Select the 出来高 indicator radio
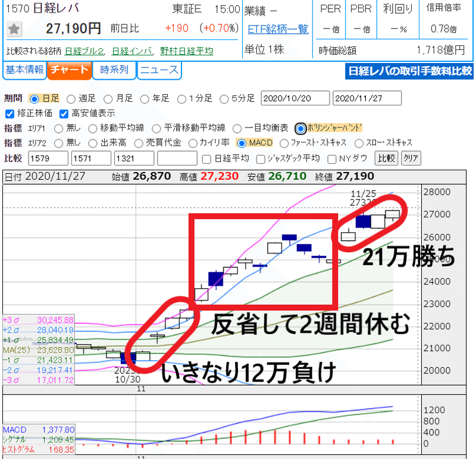Viewport: 476px width, 459px height. pos(93,143)
